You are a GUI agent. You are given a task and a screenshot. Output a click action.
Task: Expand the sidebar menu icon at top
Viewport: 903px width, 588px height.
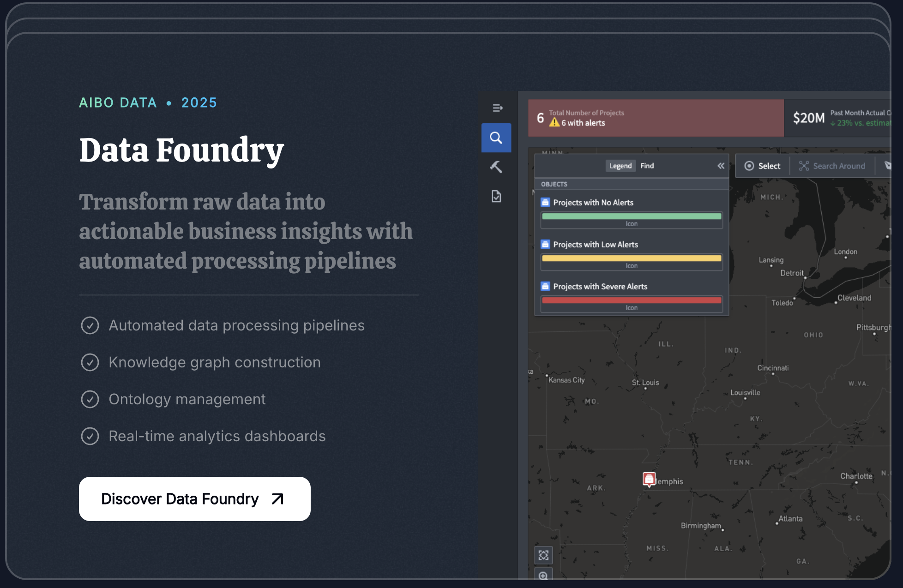point(497,108)
